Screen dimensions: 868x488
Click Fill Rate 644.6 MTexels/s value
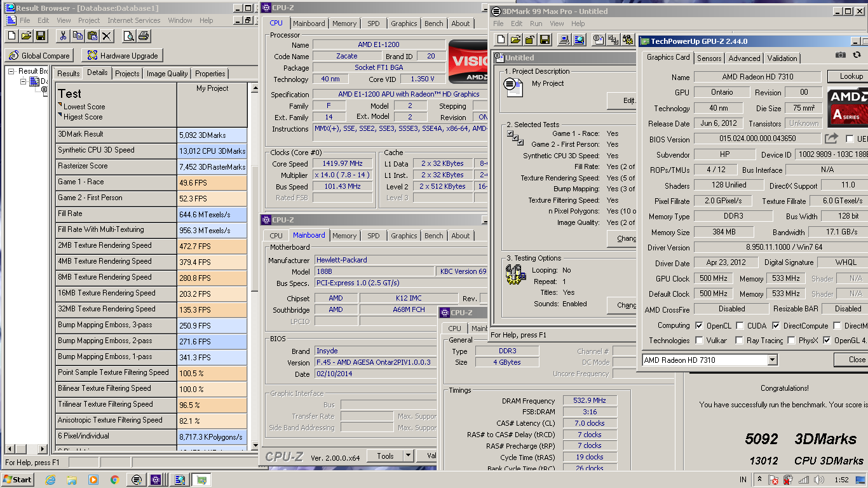[212, 214]
